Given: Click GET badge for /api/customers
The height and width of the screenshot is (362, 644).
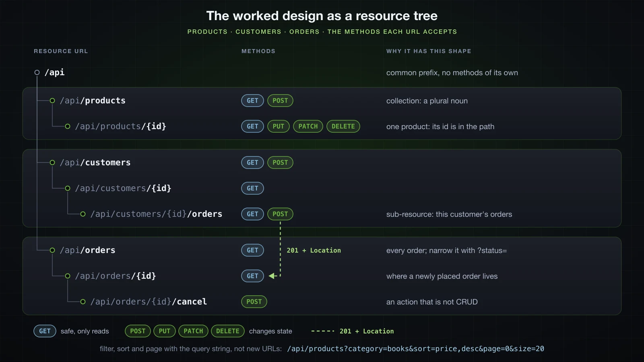Looking at the screenshot, I should (252, 162).
